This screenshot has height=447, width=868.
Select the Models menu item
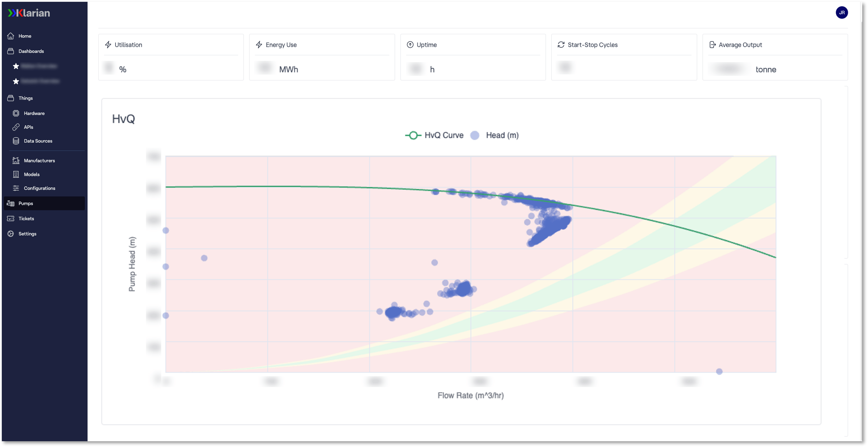31,174
